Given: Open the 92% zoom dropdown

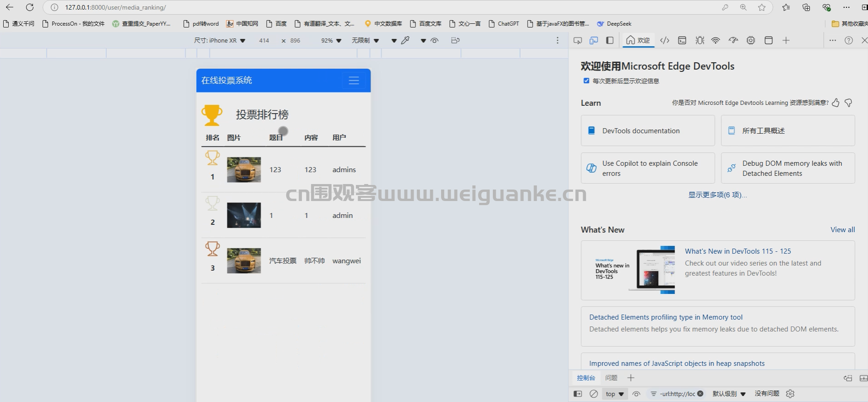Looking at the screenshot, I should click(x=331, y=40).
